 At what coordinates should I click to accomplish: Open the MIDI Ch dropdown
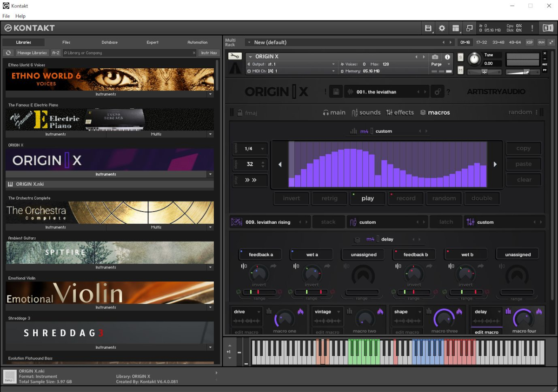(292, 71)
